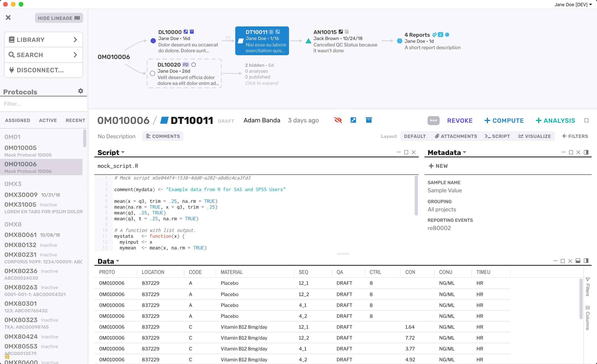Click the double-checkmark icon beside 4 Reports
The width and height of the screenshot is (597, 364).
(435, 35)
